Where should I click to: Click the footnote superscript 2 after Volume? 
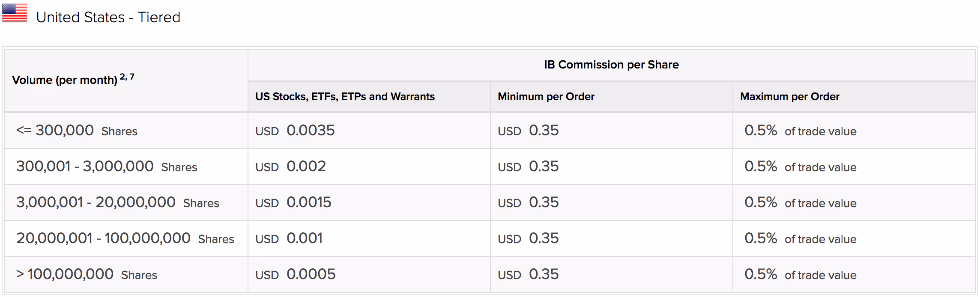point(122,77)
